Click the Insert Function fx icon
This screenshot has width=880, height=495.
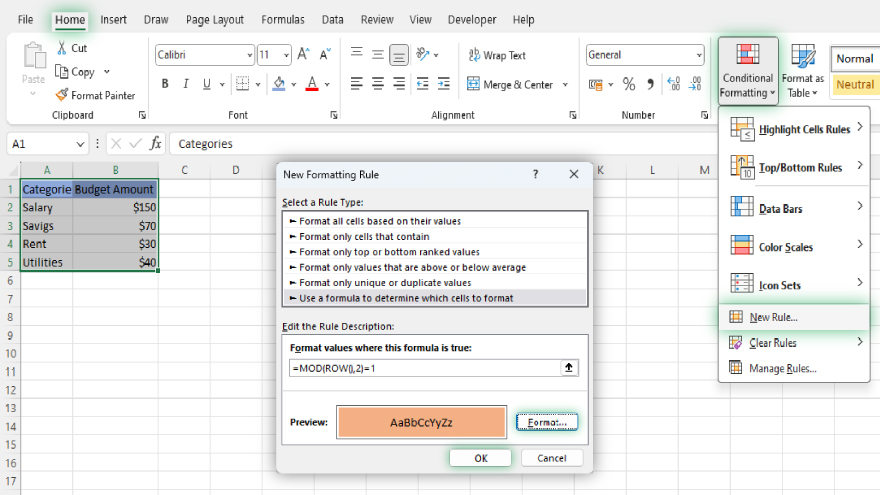pos(156,144)
